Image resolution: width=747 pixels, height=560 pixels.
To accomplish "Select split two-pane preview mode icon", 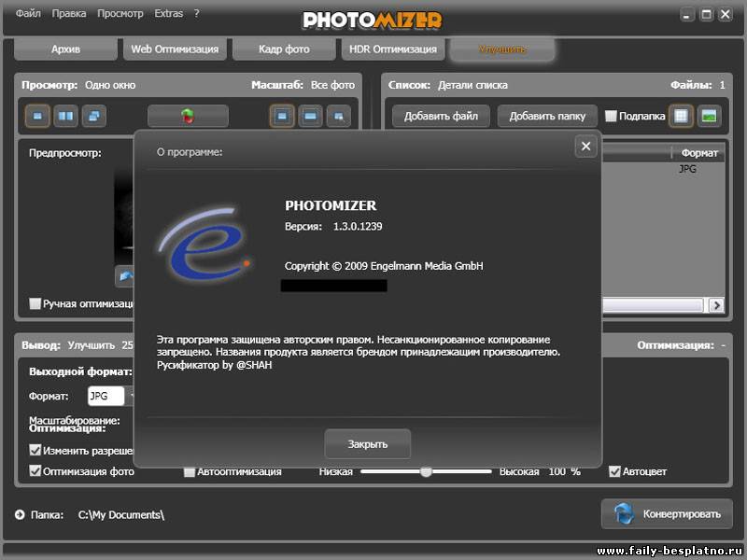I will pos(65,116).
